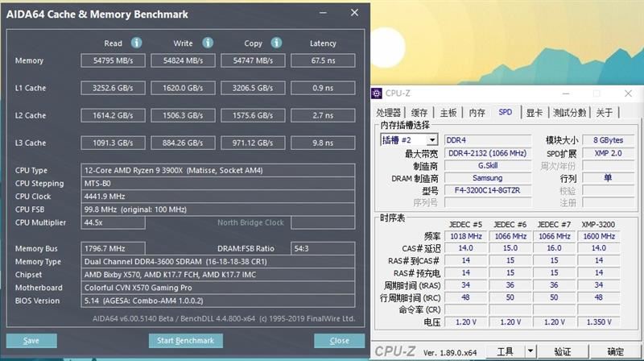Minimize the CPU-Z window
The width and height of the screenshot is (644, 361).
[566, 93]
